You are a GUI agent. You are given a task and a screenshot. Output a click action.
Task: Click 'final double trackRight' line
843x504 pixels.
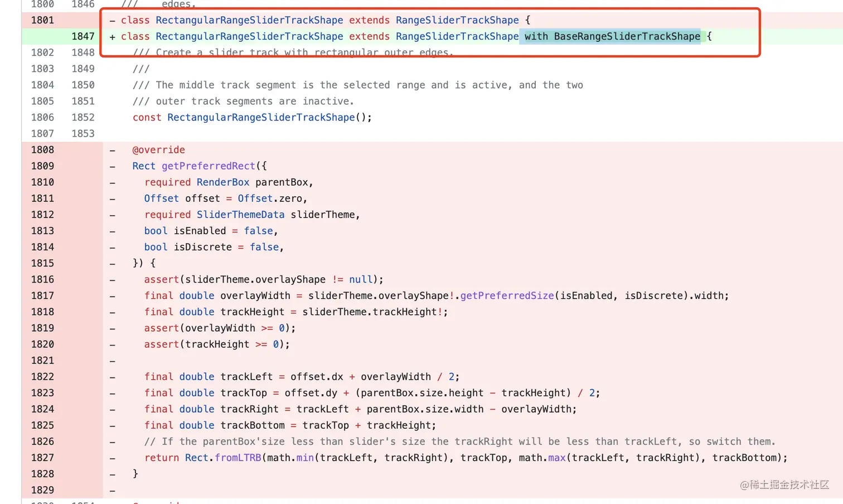point(360,409)
